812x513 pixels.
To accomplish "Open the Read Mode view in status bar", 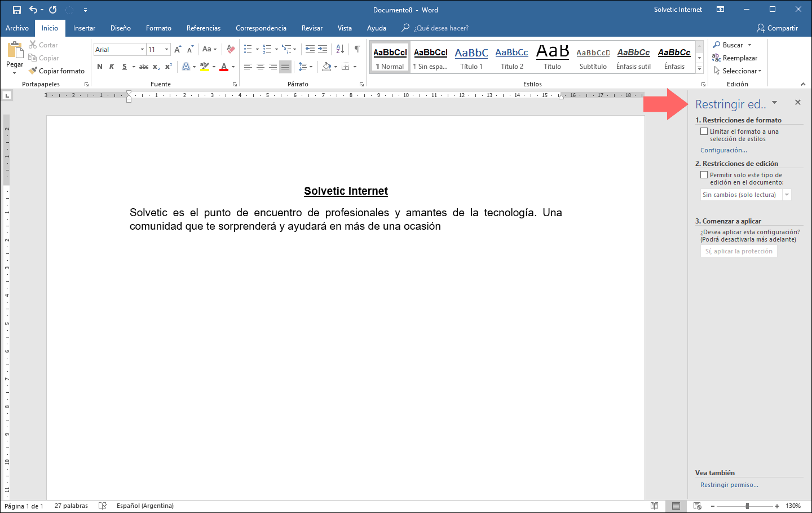I will tap(655, 506).
